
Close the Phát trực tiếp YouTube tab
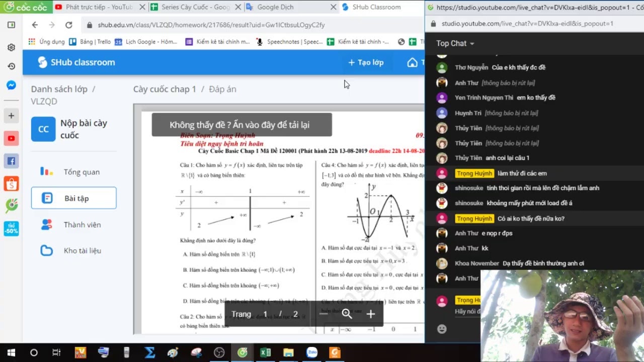143,7
